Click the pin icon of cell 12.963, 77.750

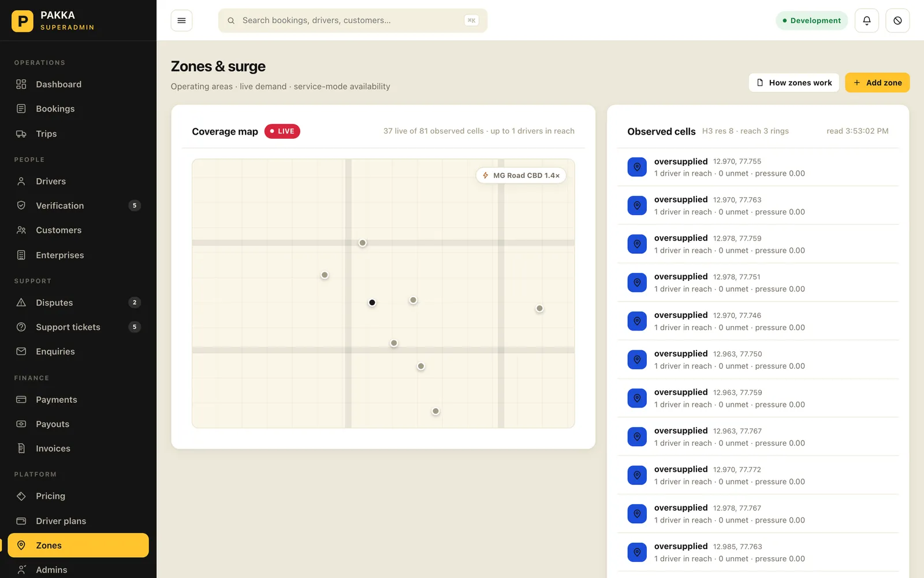637,360
